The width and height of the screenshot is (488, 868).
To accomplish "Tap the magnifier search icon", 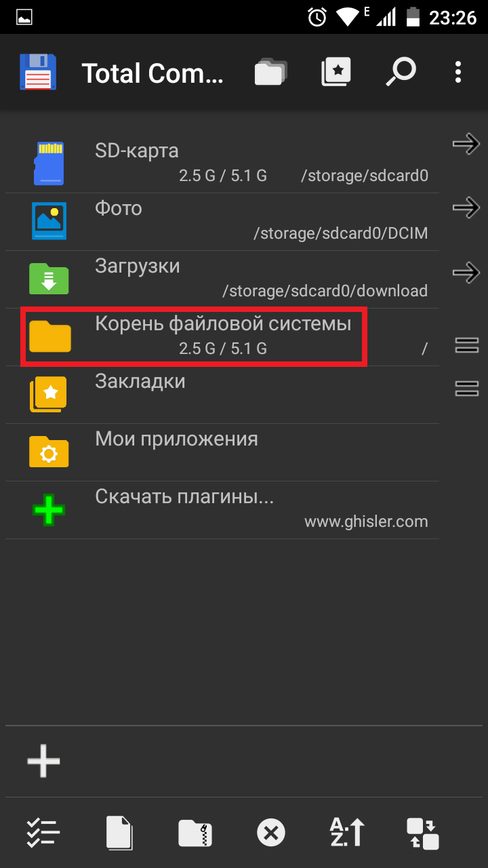I will pyautogui.click(x=400, y=72).
